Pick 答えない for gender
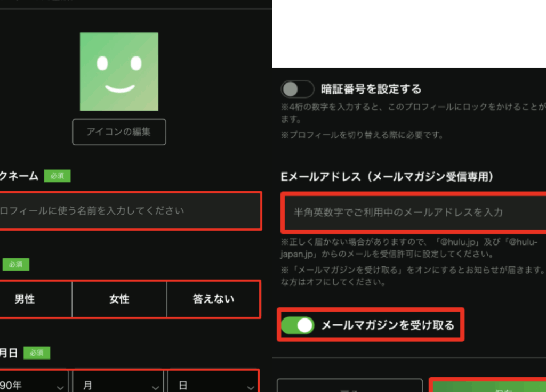 coord(213,299)
